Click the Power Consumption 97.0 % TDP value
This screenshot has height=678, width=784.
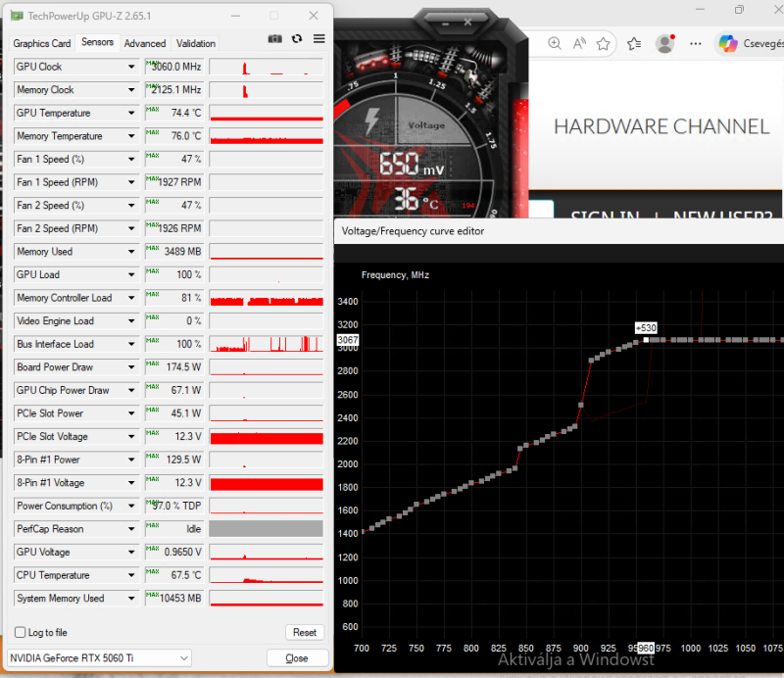point(173,506)
